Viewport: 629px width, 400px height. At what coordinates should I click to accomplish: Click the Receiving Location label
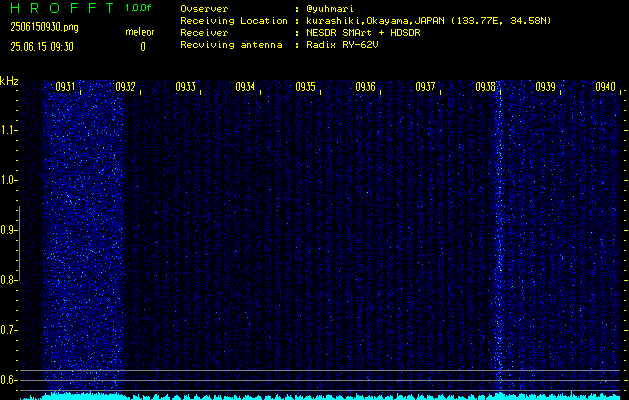coord(234,21)
